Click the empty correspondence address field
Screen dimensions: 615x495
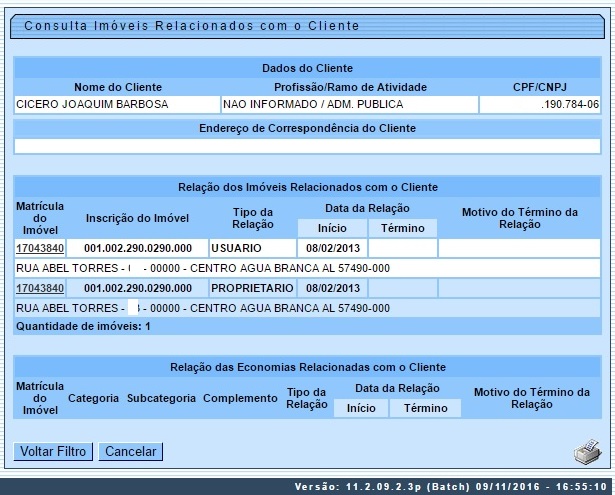307,146
